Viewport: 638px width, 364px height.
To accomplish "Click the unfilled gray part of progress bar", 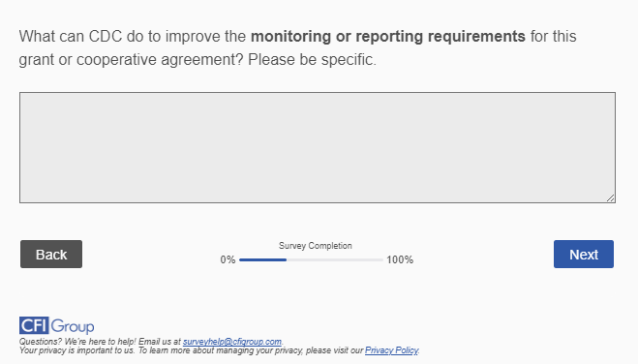I will pos(335,259).
